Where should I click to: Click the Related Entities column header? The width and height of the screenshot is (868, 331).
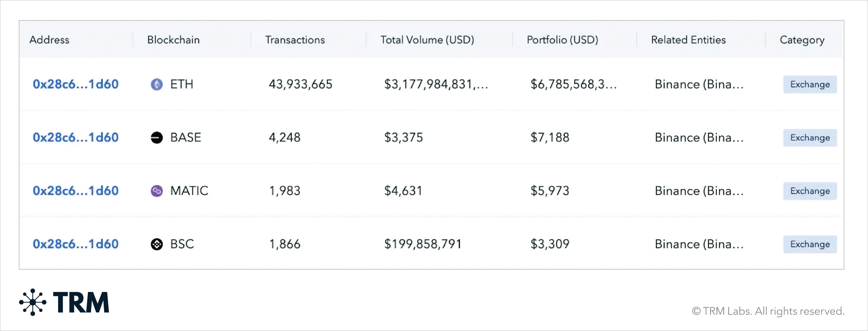point(688,40)
